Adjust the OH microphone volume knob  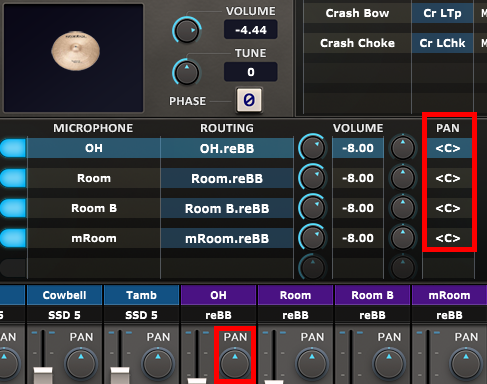[312, 148]
